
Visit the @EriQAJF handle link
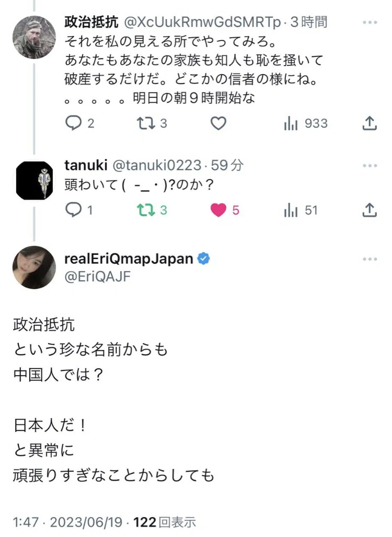(x=98, y=276)
